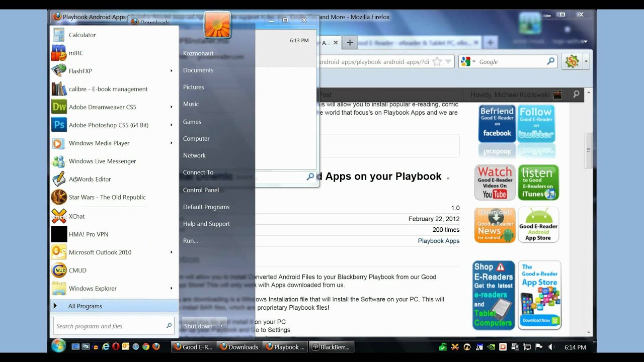This screenshot has width=644, height=362.
Task: Click the Shut down button
Action: click(198, 326)
